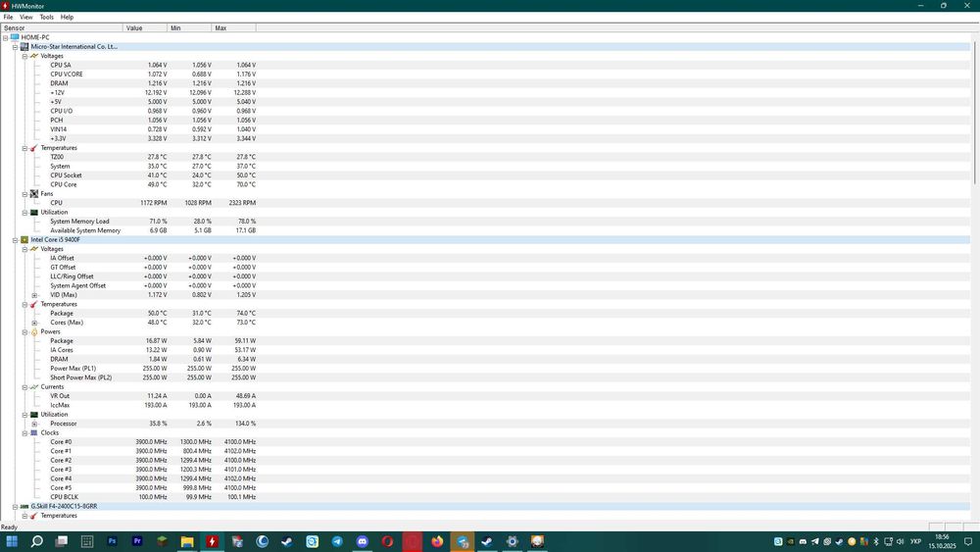
Task: Collapse the Clocks group
Action: pyautogui.click(x=25, y=432)
